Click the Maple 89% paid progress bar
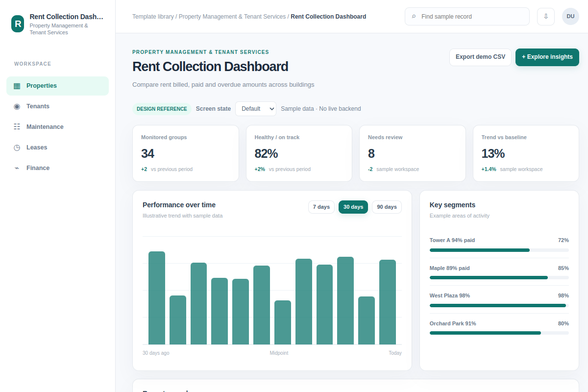The height and width of the screenshot is (392, 588). point(499,277)
